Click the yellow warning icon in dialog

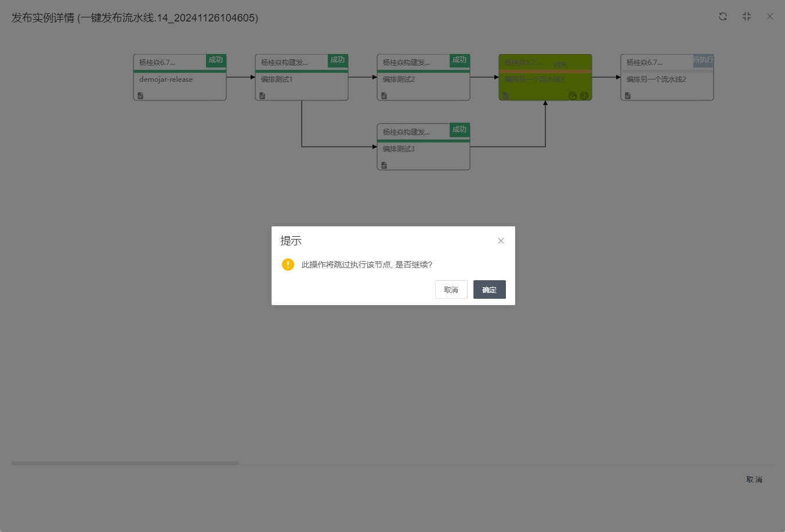pos(288,265)
